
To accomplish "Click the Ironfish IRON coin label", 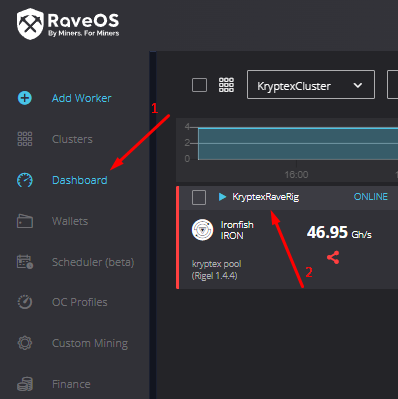I will pyautogui.click(x=237, y=230).
